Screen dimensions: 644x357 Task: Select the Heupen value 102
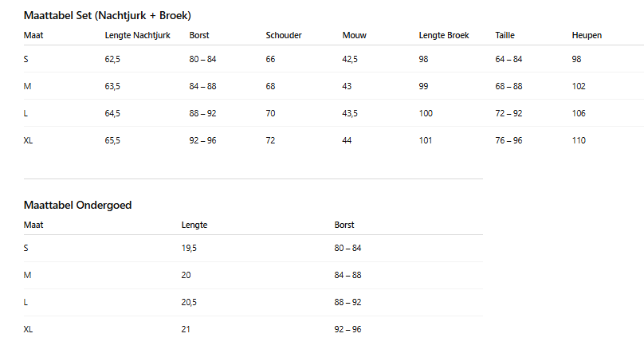tap(579, 86)
